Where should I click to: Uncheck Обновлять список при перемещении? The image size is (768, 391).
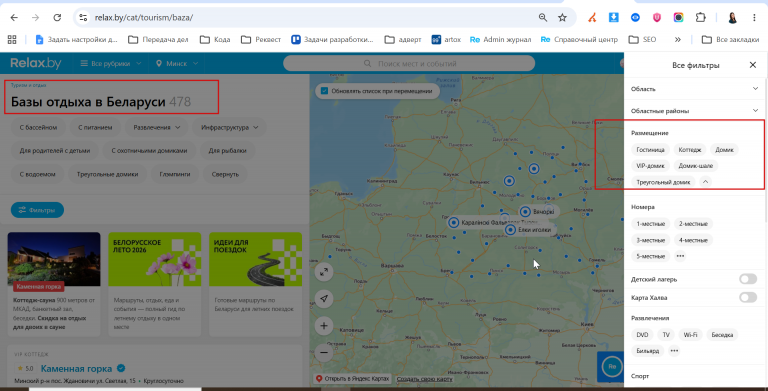(x=324, y=91)
